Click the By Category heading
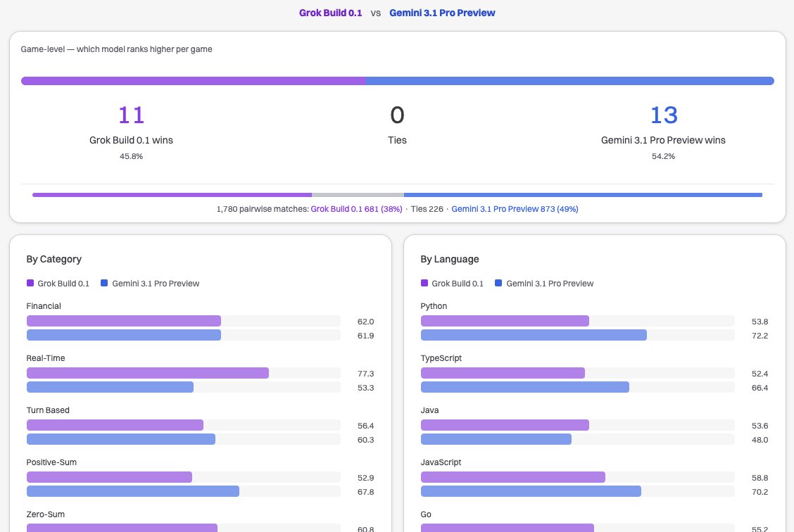Viewport: 794px width, 532px height. [53, 259]
